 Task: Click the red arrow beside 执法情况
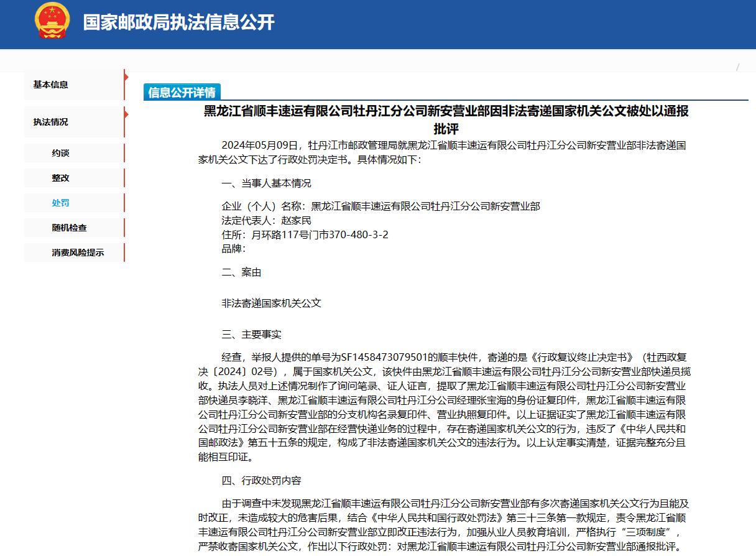[x=126, y=114]
